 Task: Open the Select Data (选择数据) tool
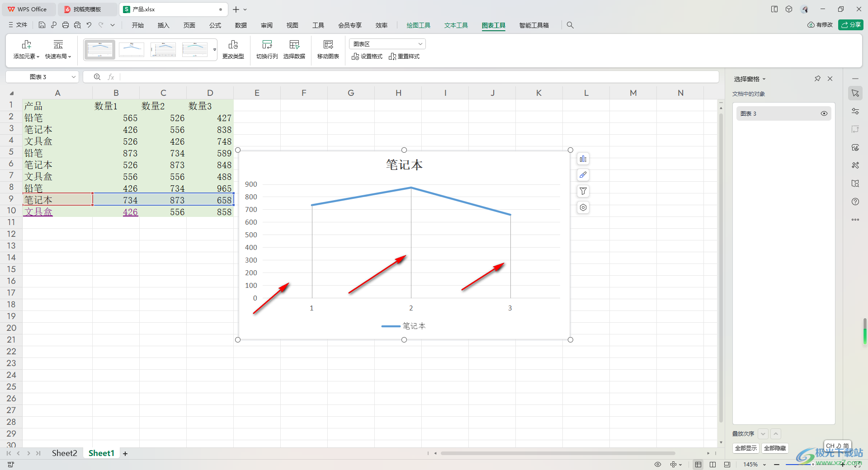tap(294, 49)
